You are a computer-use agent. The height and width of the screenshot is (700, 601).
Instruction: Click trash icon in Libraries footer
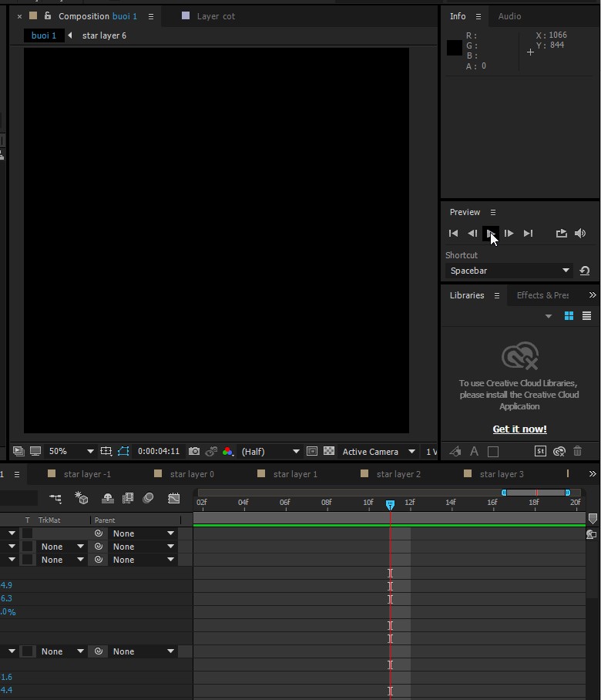[577, 451]
